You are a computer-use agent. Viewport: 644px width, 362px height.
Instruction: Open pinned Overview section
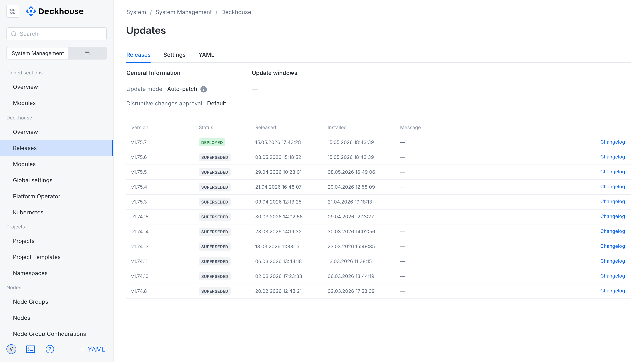[57, 87]
